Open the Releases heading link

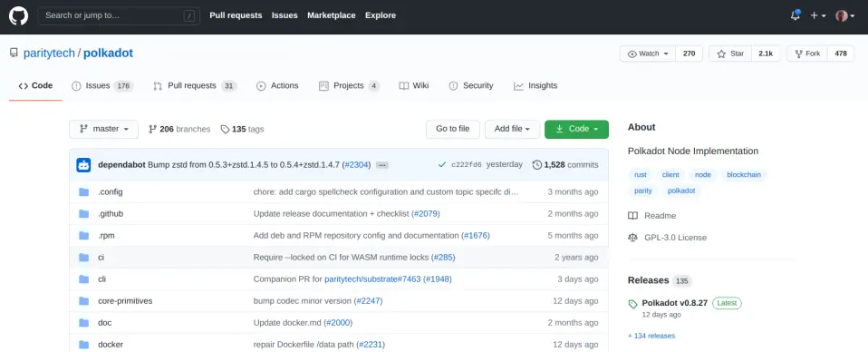(x=648, y=280)
